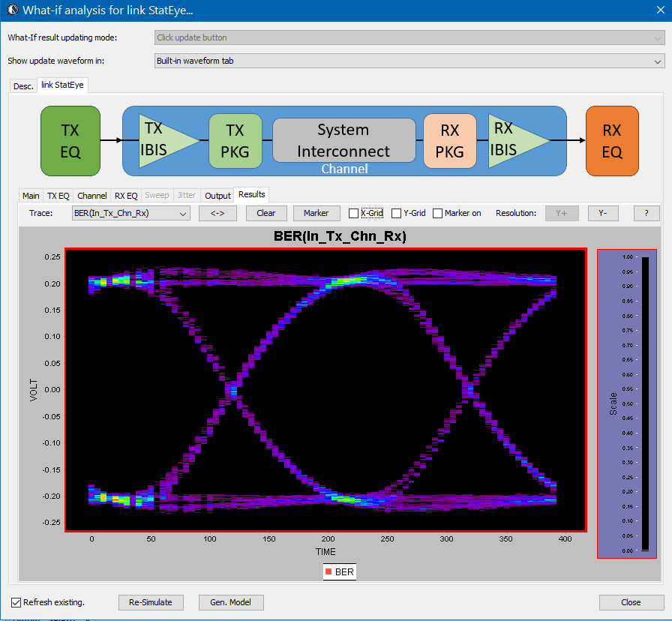Screen dimensions: 672x621
Task: Click the red BER legend marker
Action: (x=329, y=572)
